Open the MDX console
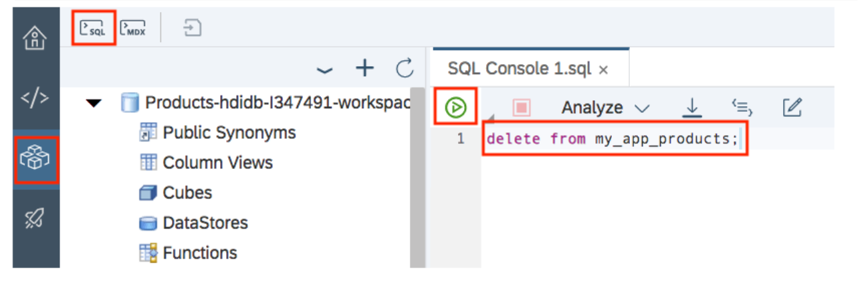This screenshot has height=294, width=868. coord(132,28)
